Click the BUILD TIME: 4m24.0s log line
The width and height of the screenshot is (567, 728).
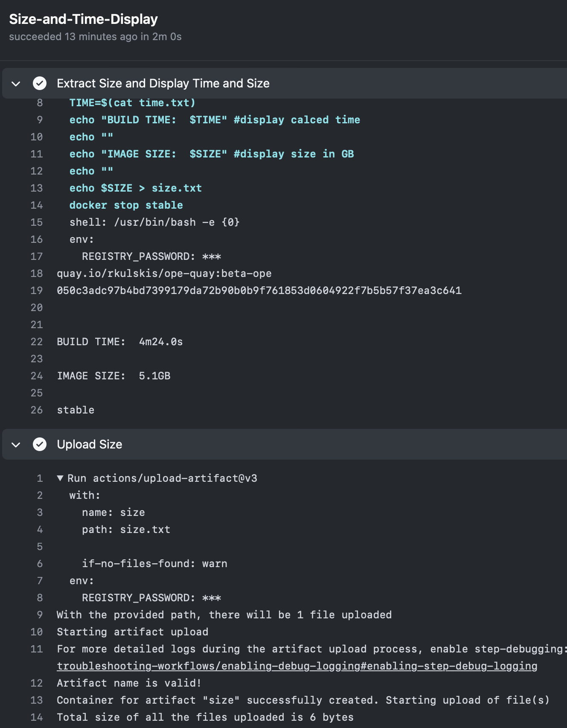click(120, 342)
